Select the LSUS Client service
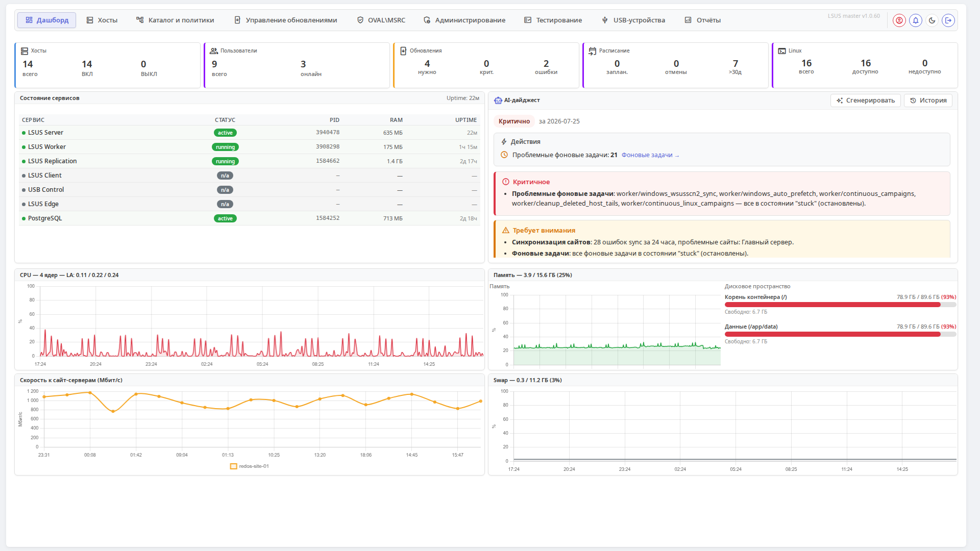 pyautogui.click(x=249, y=176)
